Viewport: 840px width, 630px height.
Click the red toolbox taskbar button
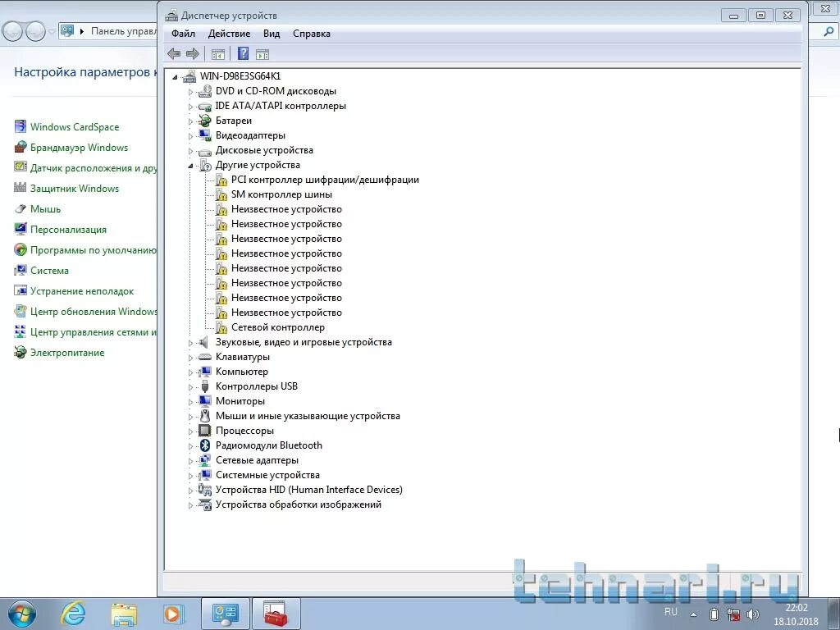[276, 614]
